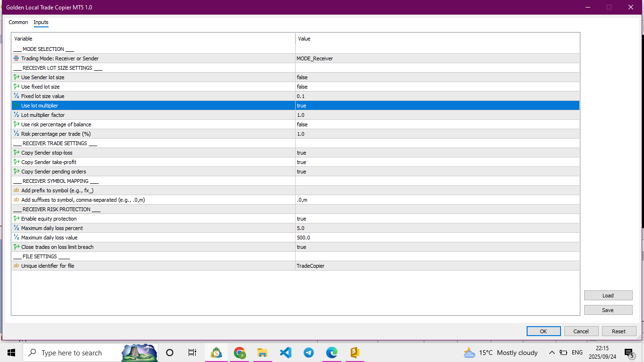Reset inputs with the Reset button
Viewport: 644px width, 362px height.
coord(619,331)
